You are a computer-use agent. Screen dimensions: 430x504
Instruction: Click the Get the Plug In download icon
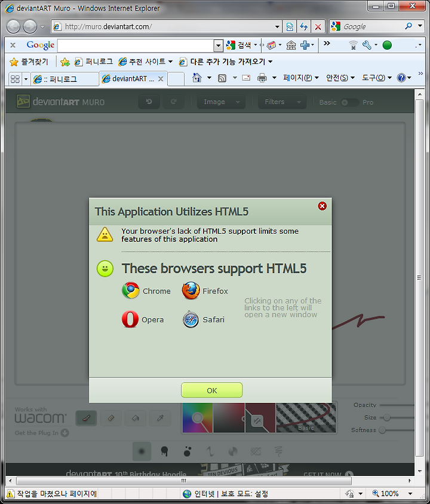click(x=65, y=433)
